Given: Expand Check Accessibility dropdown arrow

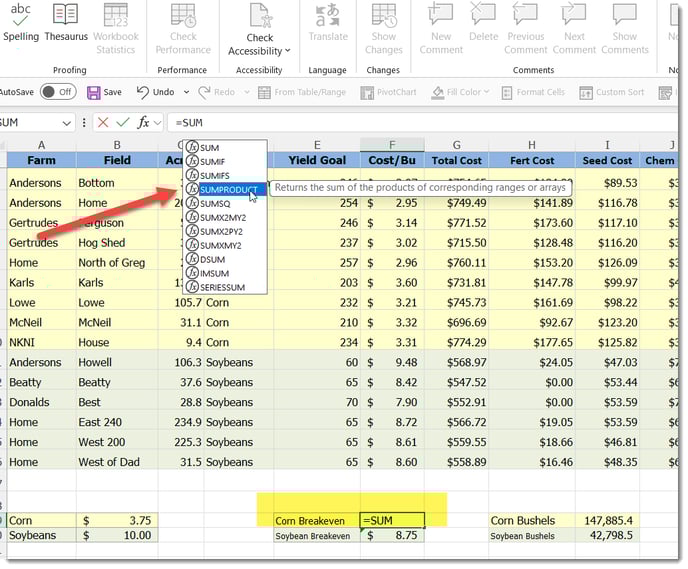Looking at the screenshot, I should (287, 51).
